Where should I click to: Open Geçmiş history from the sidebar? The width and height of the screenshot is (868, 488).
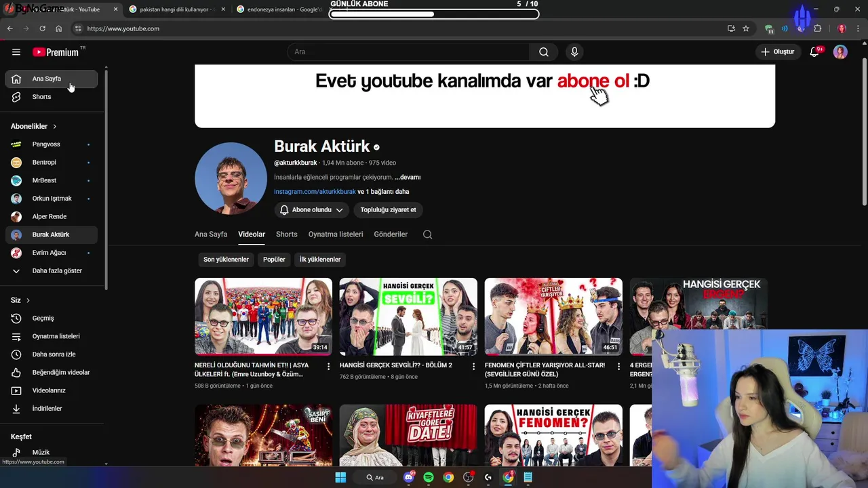click(x=52, y=319)
